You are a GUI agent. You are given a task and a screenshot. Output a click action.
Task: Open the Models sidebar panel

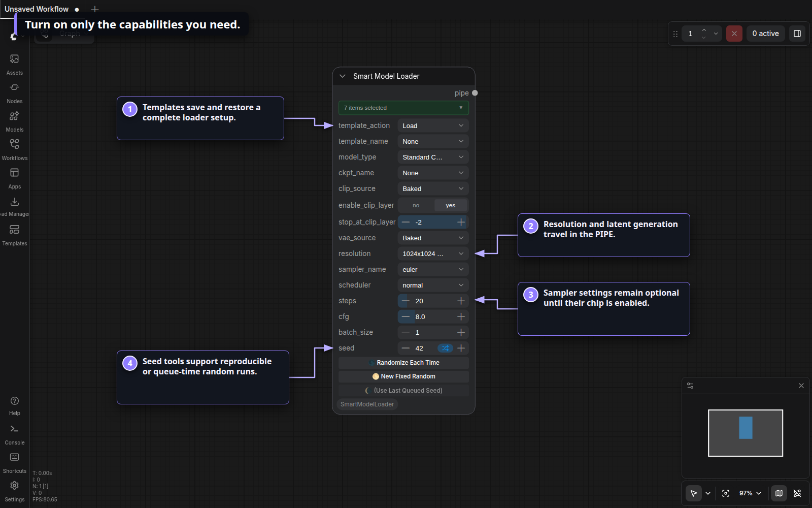14,121
